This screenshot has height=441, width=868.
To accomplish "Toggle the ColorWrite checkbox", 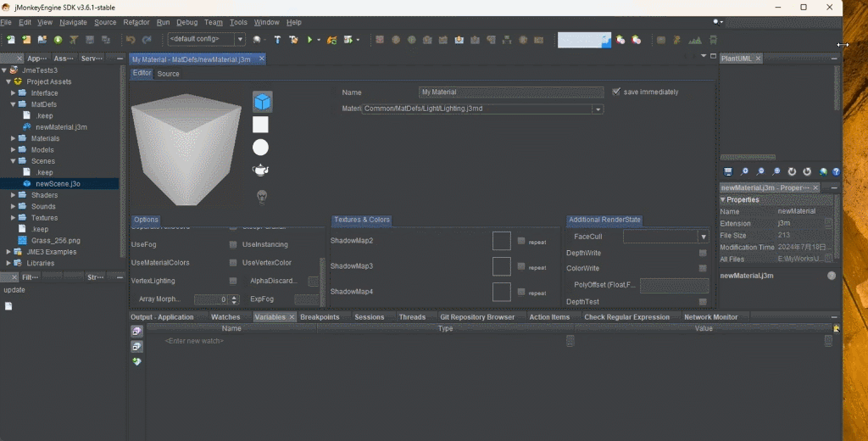I will click(703, 269).
